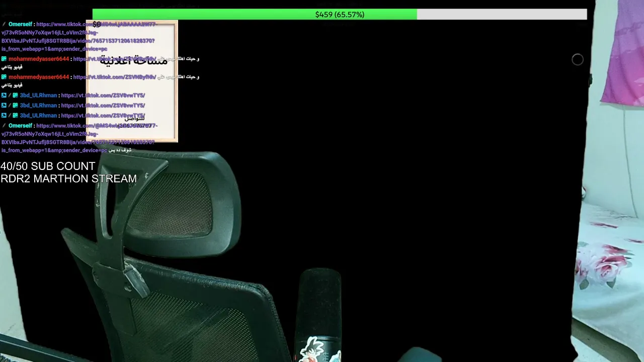Image resolution: width=644 pixels, height=362 pixels.
Task: Click the "$0" goal start label
Action: click(97, 25)
